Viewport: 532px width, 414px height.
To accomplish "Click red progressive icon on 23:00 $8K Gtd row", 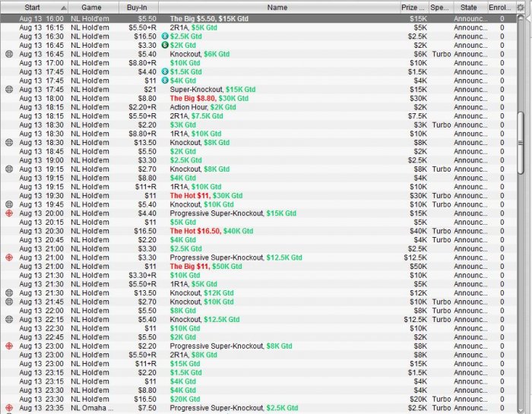I will tap(9, 346).
